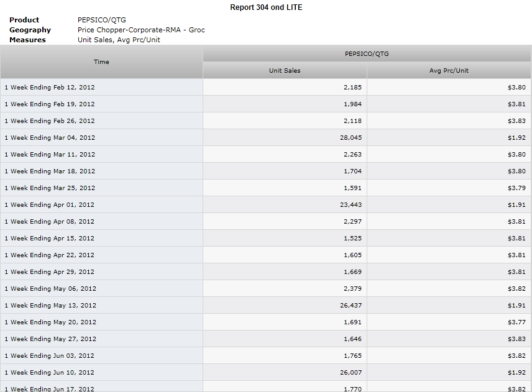Select unit sales value 2,297
Image resolution: width=532 pixels, height=392 pixels.
click(x=352, y=222)
